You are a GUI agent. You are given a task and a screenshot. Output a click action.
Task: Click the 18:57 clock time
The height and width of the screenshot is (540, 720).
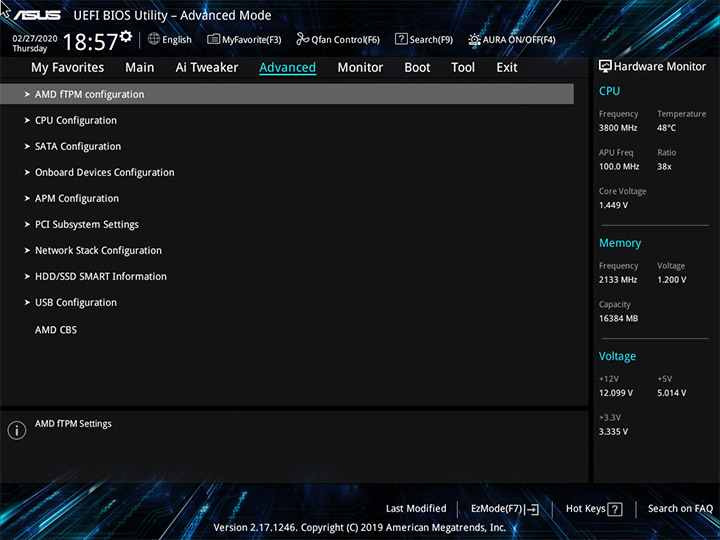[x=90, y=42]
